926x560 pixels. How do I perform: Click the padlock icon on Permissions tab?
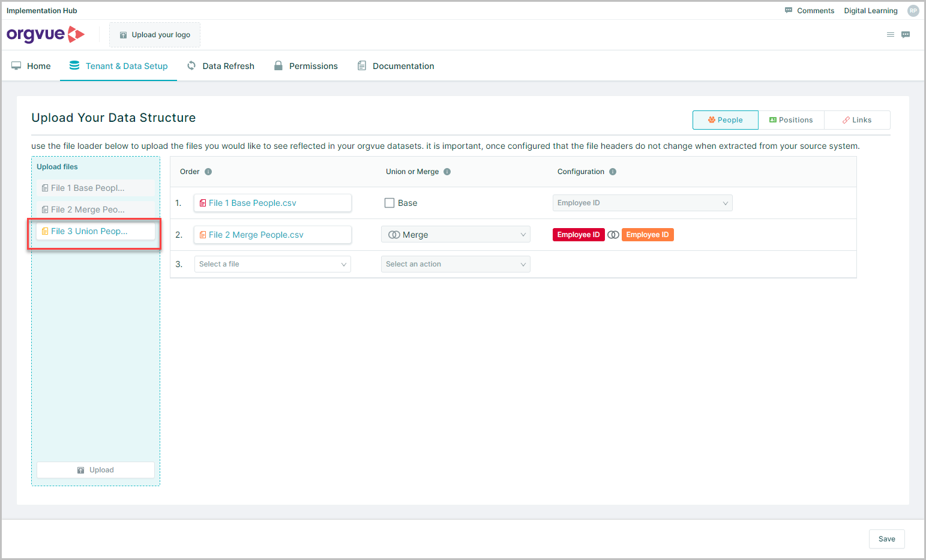[x=278, y=65]
